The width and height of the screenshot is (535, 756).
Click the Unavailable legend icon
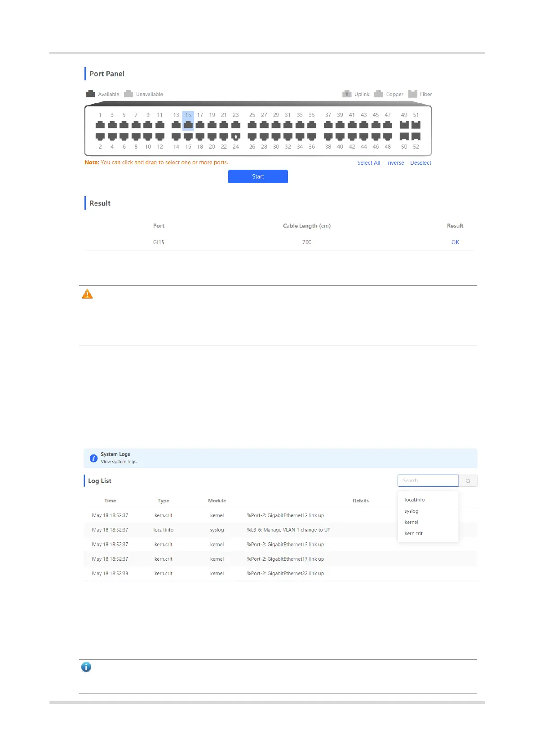tap(128, 93)
